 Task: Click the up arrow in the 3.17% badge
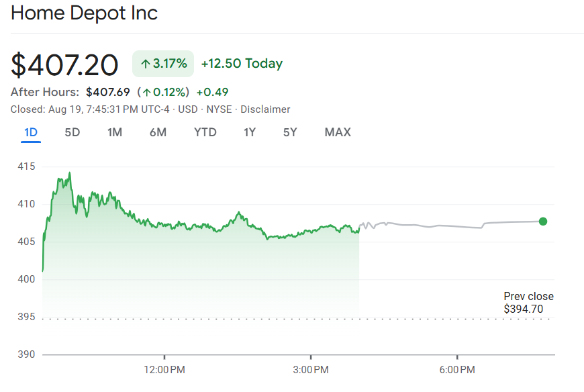tap(144, 64)
